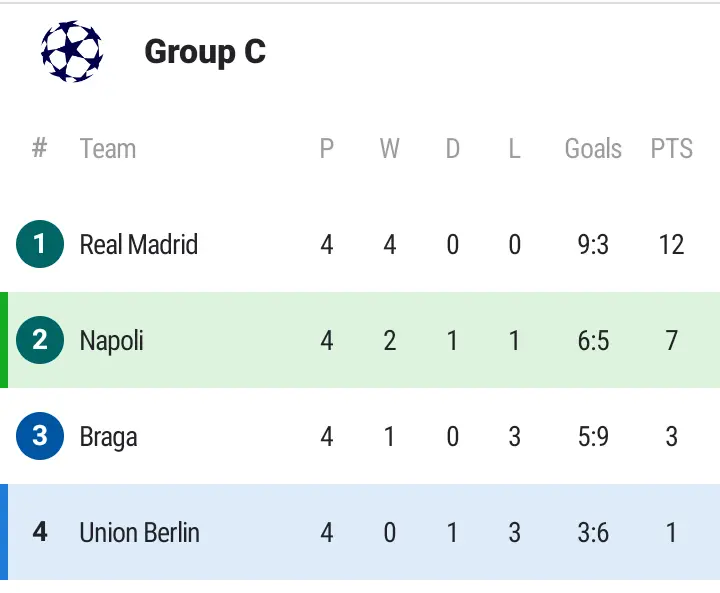Sort by the Goals column header
The image size is (720, 593).
[x=593, y=149]
